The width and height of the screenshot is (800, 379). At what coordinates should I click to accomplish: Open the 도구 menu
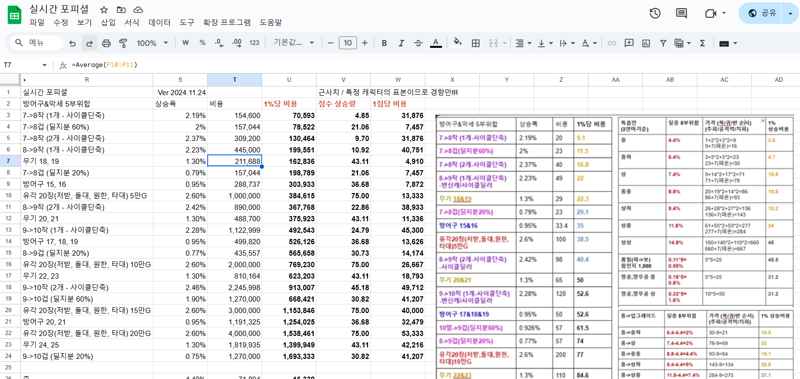[187, 22]
